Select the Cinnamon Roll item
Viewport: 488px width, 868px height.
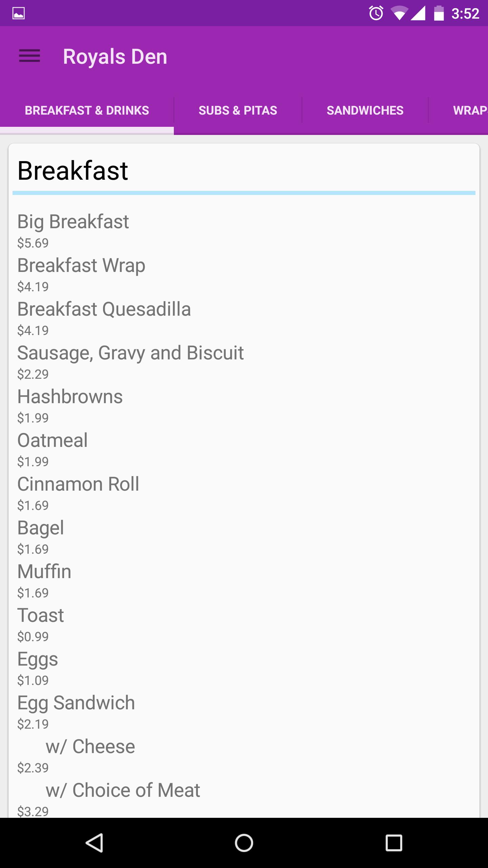click(x=78, y=484)
